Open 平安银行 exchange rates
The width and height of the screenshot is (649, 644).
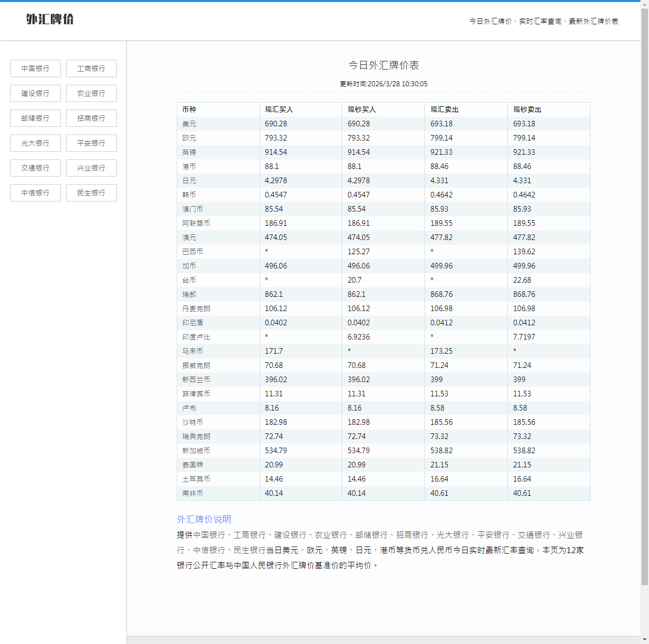point(91,143)
